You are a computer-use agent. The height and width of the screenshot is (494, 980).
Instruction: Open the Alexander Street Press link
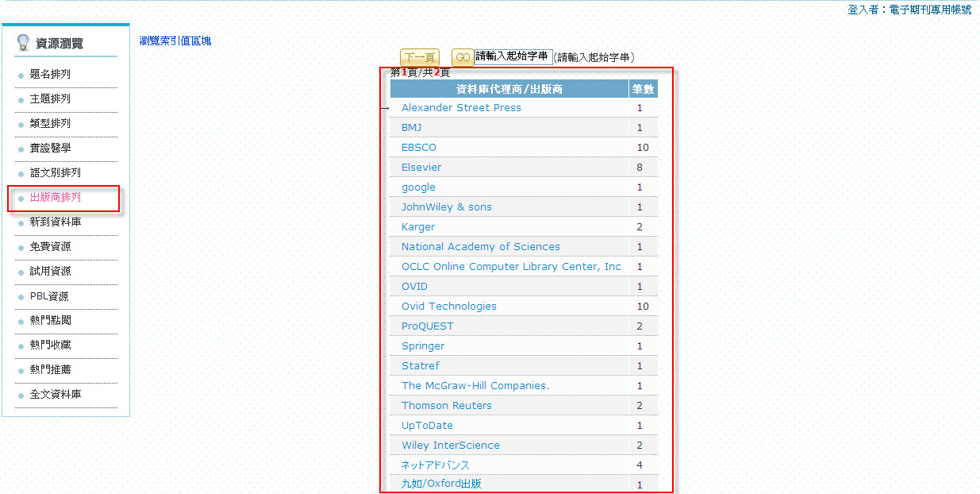point(461,107)
